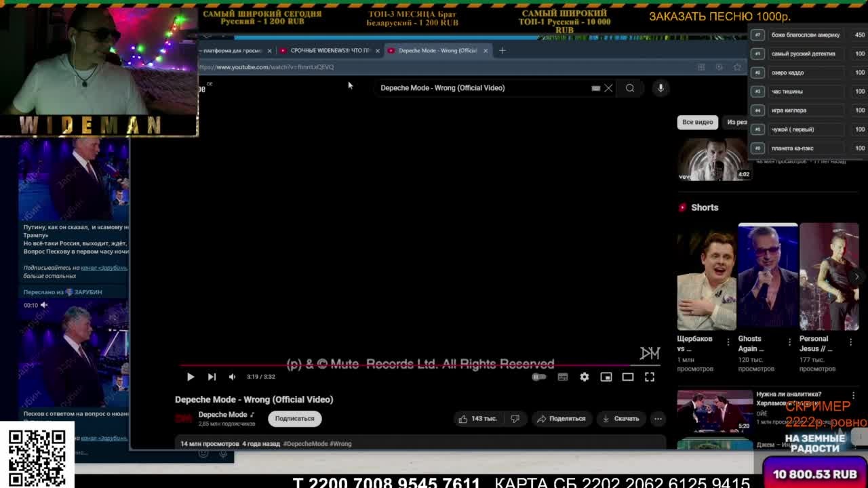This screenshot has width=868, height=488.
Task: Switch to the платформа для просмотра tab
Action: pos(231,51)
